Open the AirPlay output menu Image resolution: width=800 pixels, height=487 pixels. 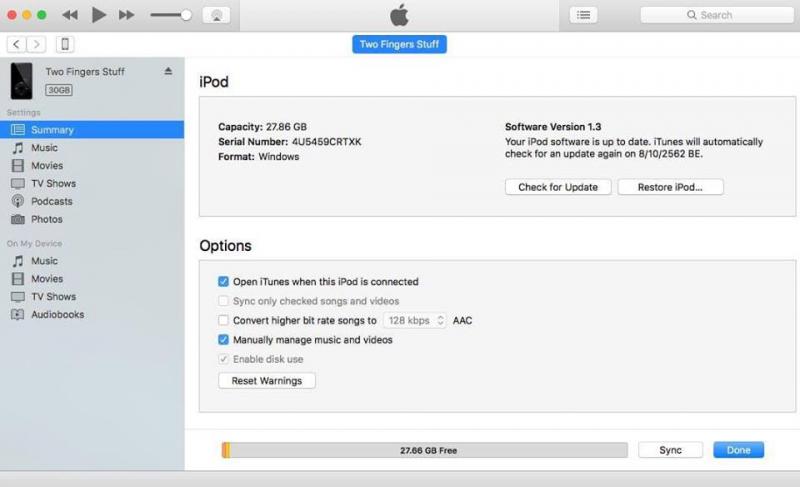[x=216, y=15]
